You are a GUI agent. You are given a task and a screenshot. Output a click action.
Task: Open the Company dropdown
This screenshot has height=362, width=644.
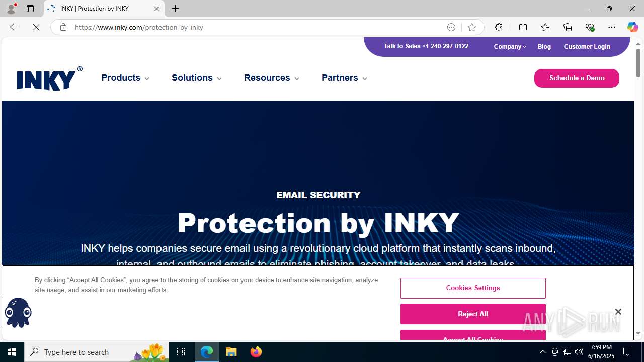pos(510,46)
